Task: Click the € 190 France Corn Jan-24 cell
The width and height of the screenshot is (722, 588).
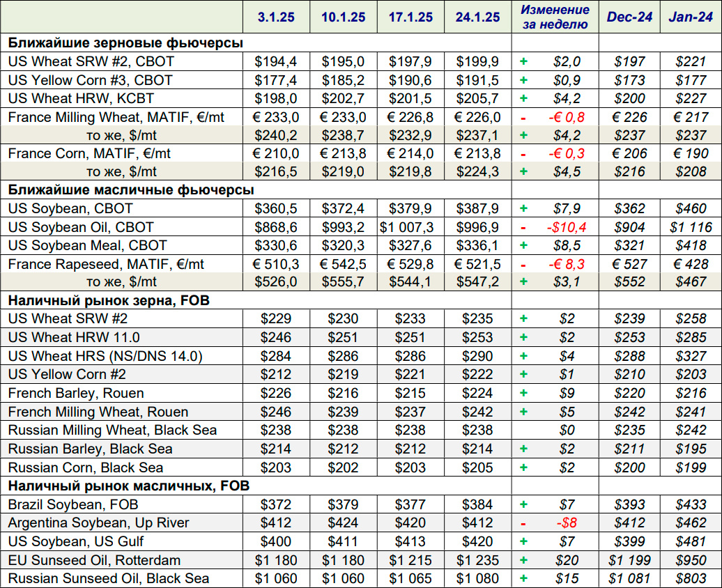Action: tap(691, 153)
